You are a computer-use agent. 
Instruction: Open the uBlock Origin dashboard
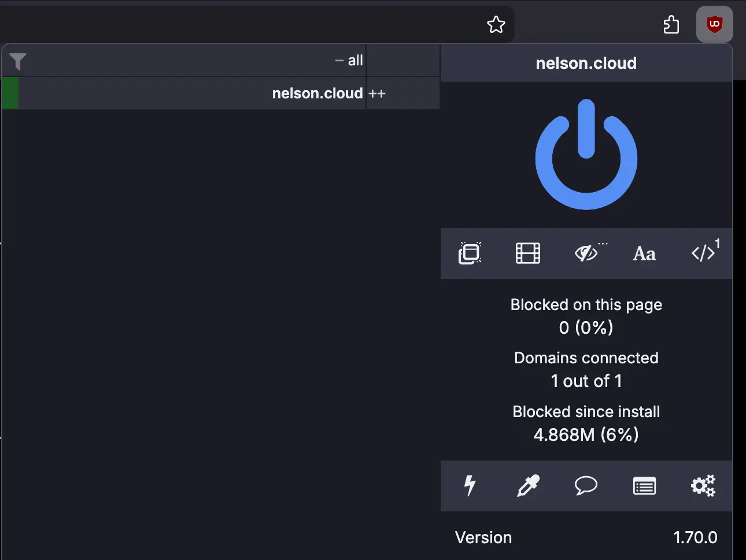[x=703, y=486]
